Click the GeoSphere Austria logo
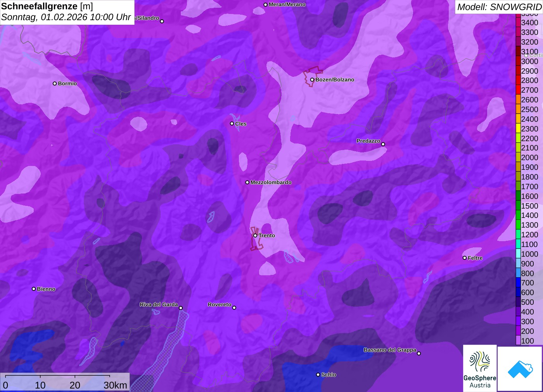Viewport: 543px width, 392px height. (x=480, y=368)
